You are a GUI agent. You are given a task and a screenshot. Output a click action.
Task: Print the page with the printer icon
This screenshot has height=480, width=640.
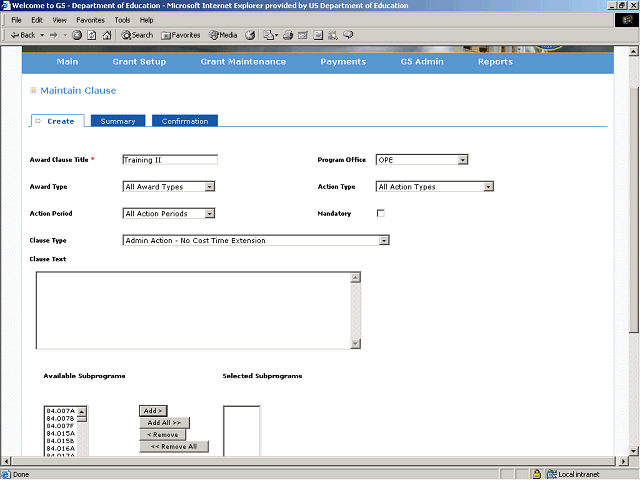[288, 35]
